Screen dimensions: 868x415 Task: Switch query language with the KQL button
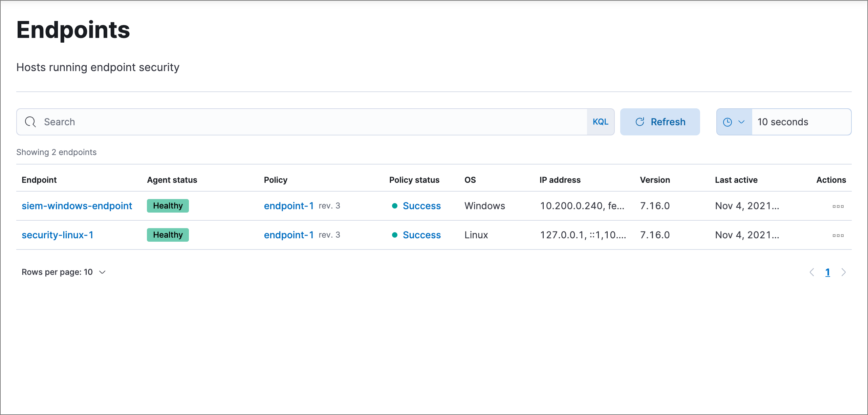[x=600, y=122]
